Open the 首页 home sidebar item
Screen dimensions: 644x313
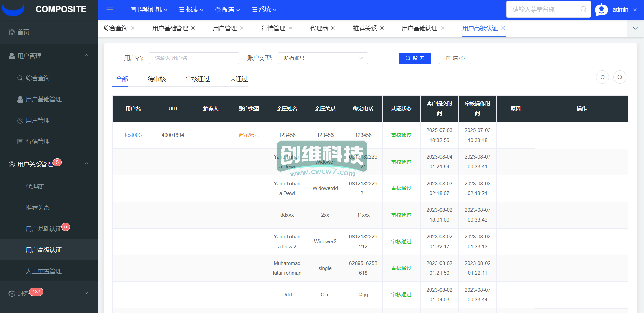[23, 32]
